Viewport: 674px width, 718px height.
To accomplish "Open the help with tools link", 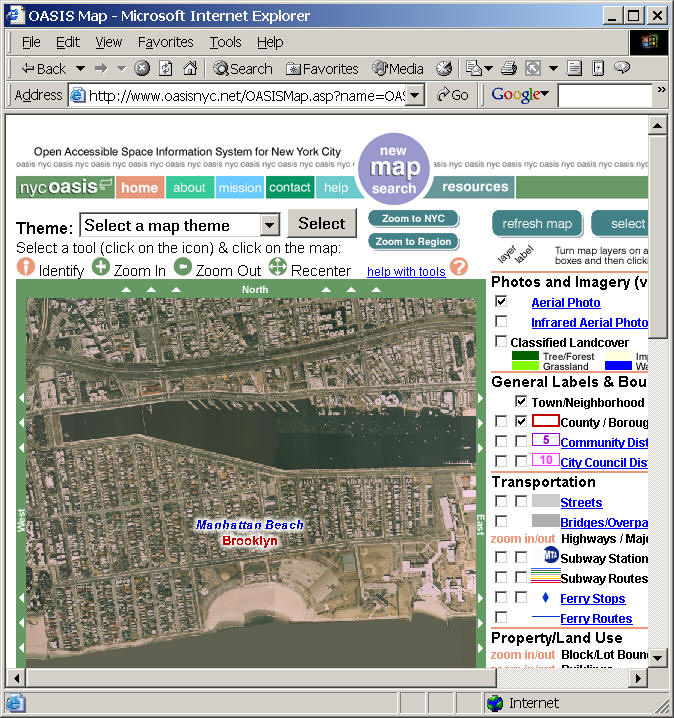I will point(406,272).
